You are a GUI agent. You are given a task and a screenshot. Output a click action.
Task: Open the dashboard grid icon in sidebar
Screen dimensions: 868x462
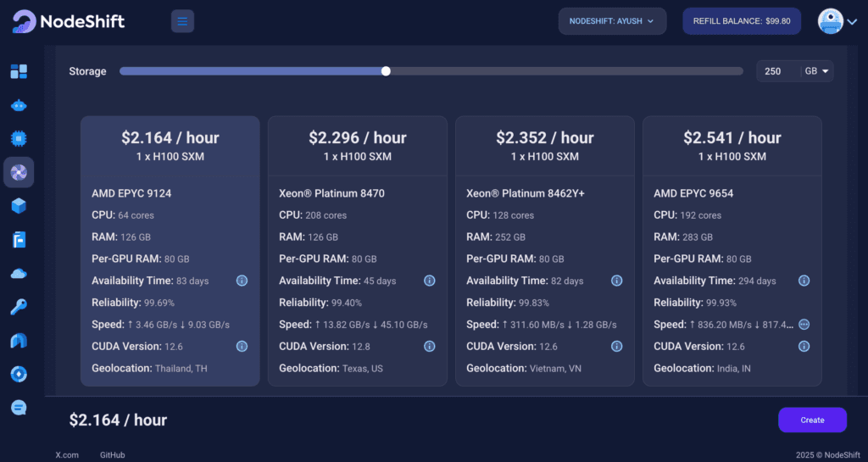[x=19, y=72]
